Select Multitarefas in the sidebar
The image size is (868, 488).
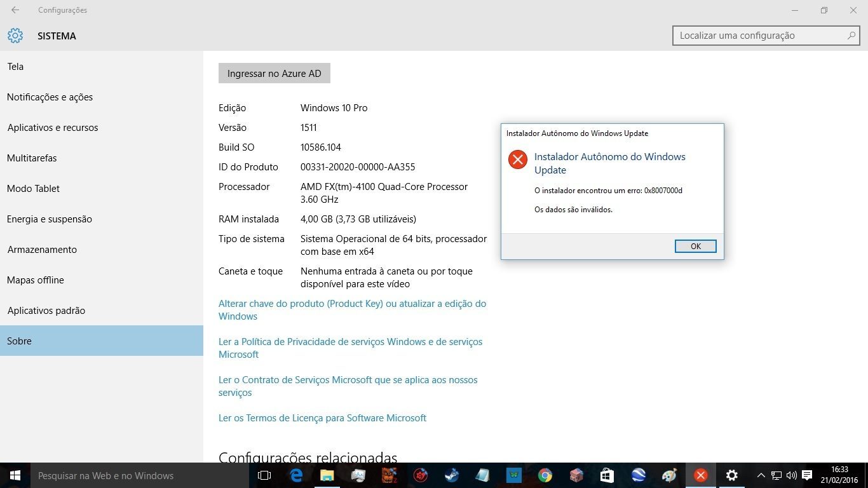point(102,158)
